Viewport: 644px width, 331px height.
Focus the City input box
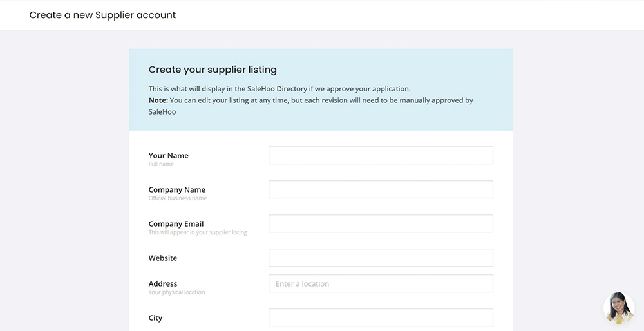point(381,317)
